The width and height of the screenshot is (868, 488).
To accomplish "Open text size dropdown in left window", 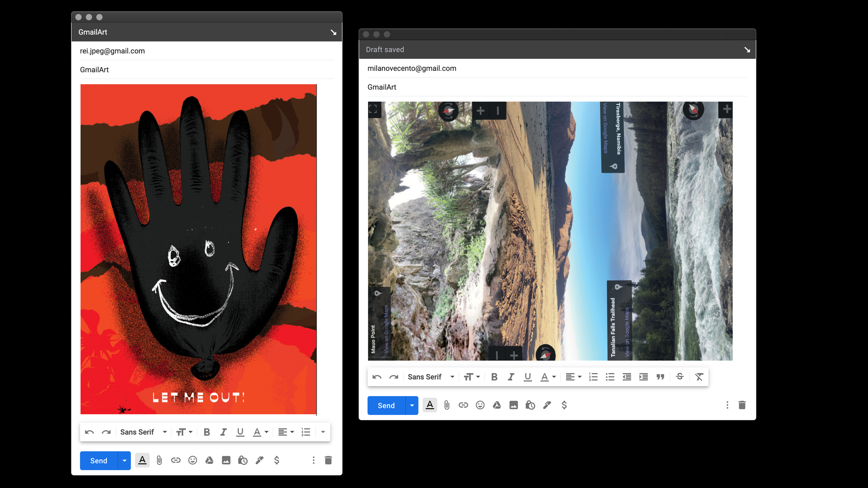I will click(184, 432).
